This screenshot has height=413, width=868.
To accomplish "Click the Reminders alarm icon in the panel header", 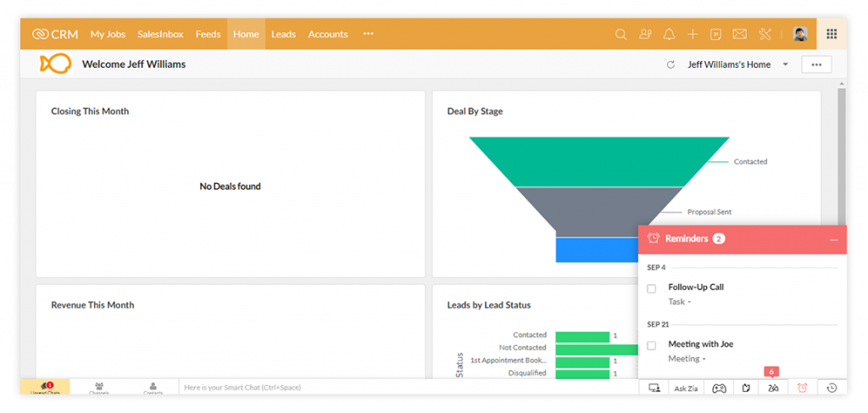I will (x=654, y=238).
